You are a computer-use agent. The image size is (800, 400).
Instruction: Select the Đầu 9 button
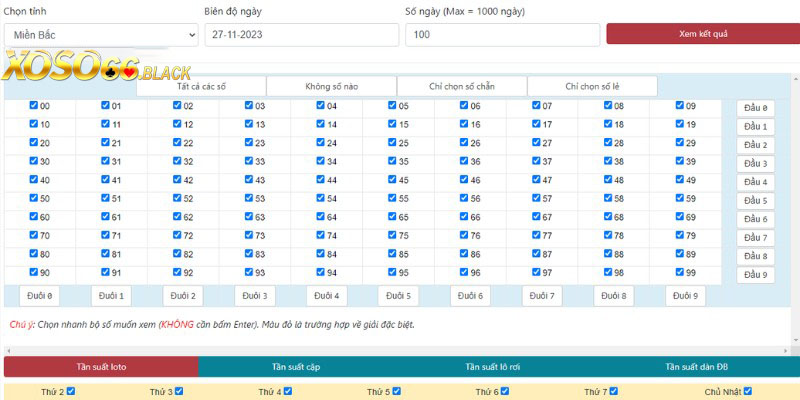click(x=756, y=275)
